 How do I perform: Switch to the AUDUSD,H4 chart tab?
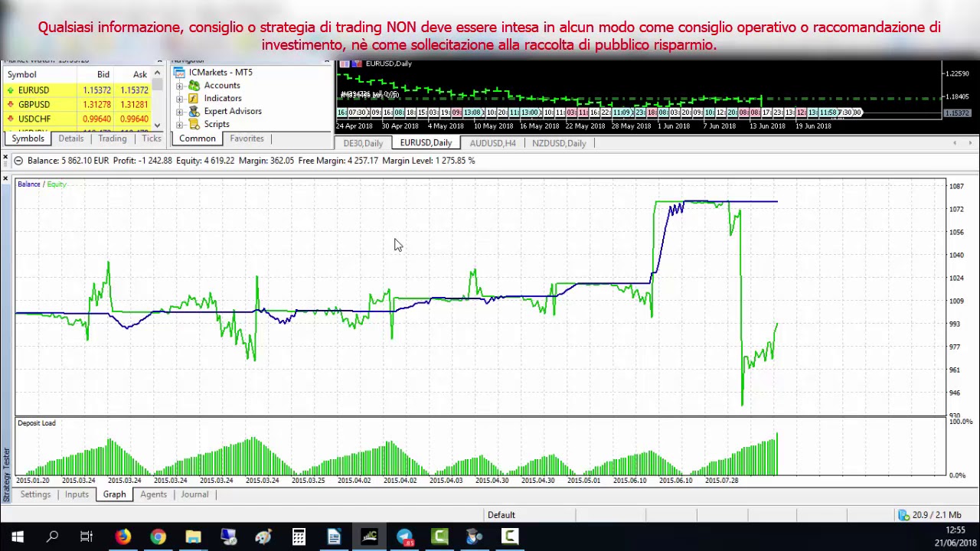pos(492,143)
